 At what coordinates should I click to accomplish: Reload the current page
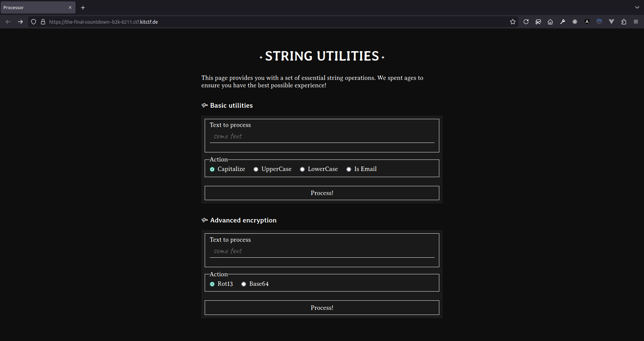point(526,22)
